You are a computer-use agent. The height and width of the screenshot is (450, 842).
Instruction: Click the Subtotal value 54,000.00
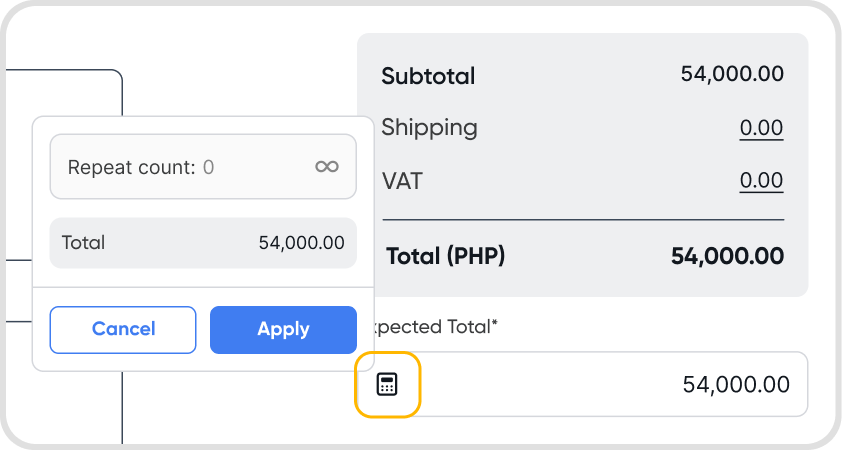point(732,74)
